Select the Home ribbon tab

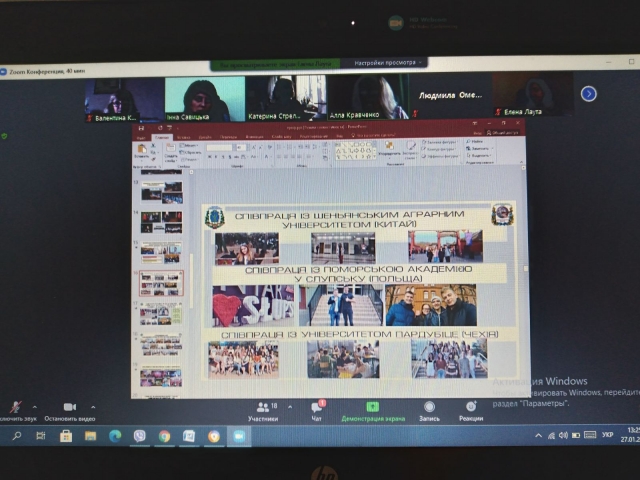[162, 138]
